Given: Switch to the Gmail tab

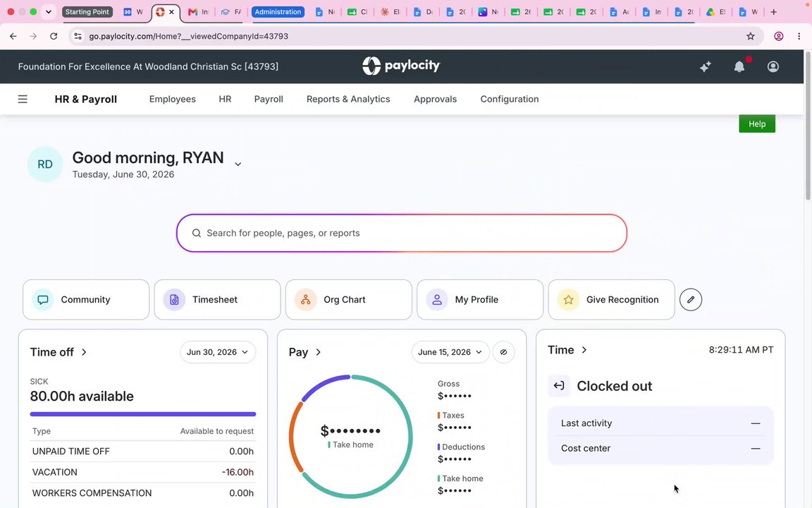Looking at the screenshot, I should [x=198, y=12].
